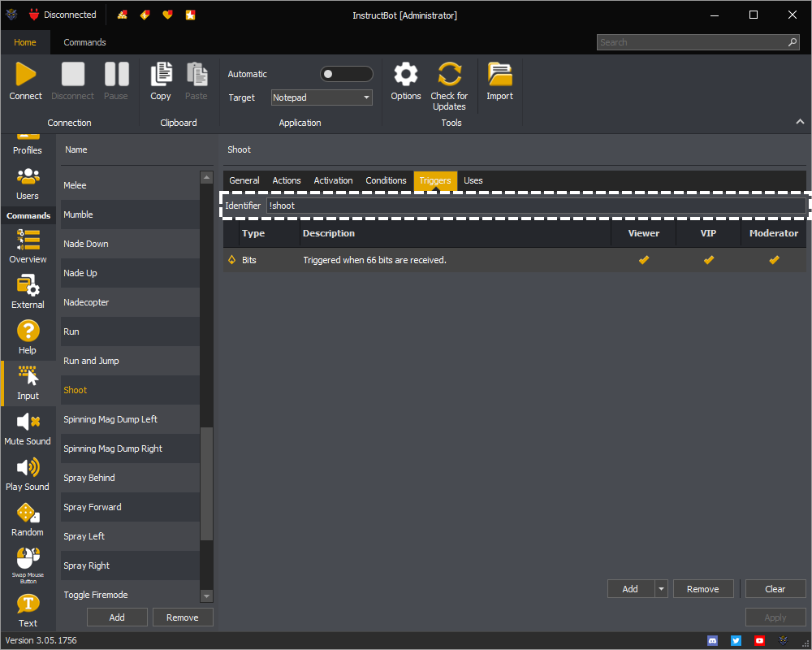Select the Spray Forward command

[130, 507]
